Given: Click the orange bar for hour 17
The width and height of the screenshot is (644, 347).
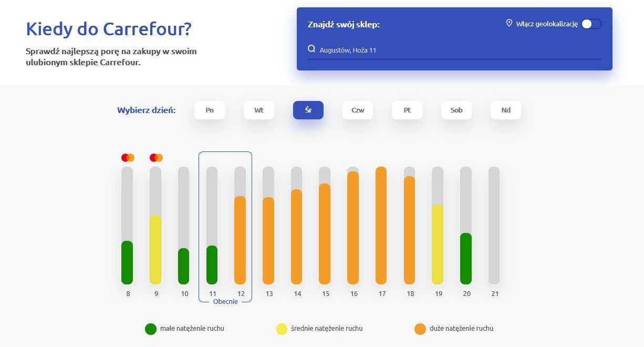Looking at the screenshot, I should pos(381,226).
